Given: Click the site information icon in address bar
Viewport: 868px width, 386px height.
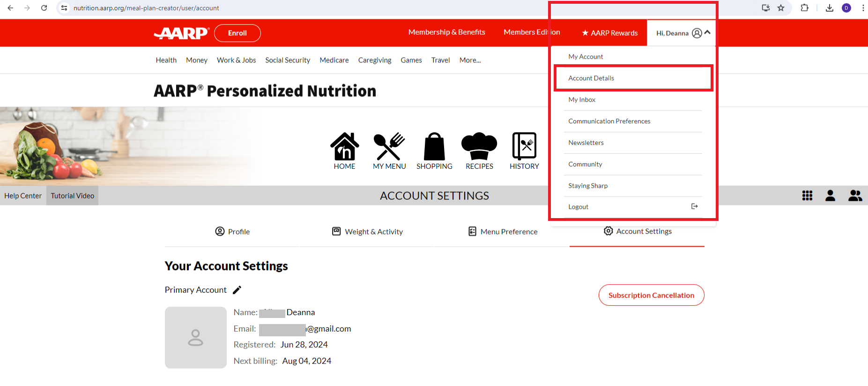Looking at the screenshot, I should (64, 8).
